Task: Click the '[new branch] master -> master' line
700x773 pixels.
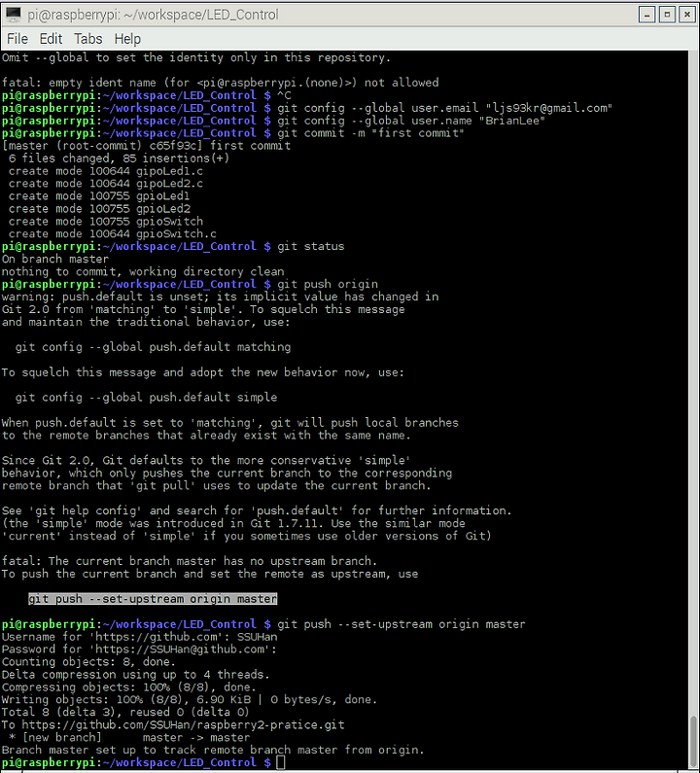Action: [x=129, y=737]
